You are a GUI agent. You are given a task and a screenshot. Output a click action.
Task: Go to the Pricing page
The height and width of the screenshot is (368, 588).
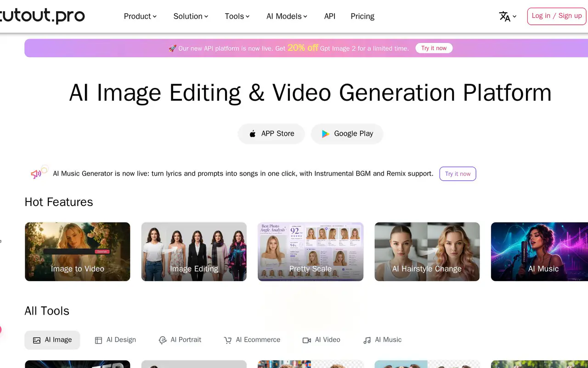click(x=362, y=16)
